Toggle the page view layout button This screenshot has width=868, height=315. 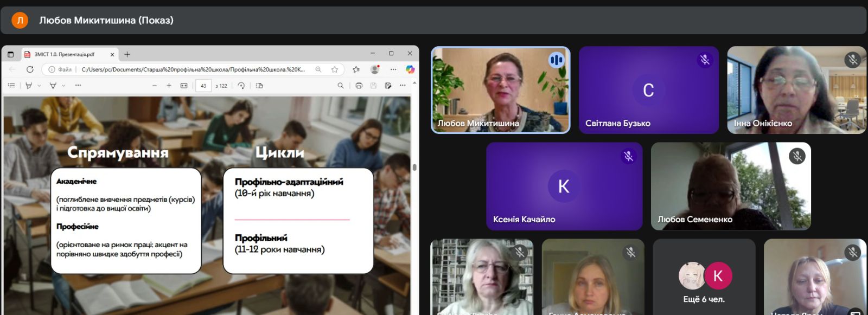(259, 86)
